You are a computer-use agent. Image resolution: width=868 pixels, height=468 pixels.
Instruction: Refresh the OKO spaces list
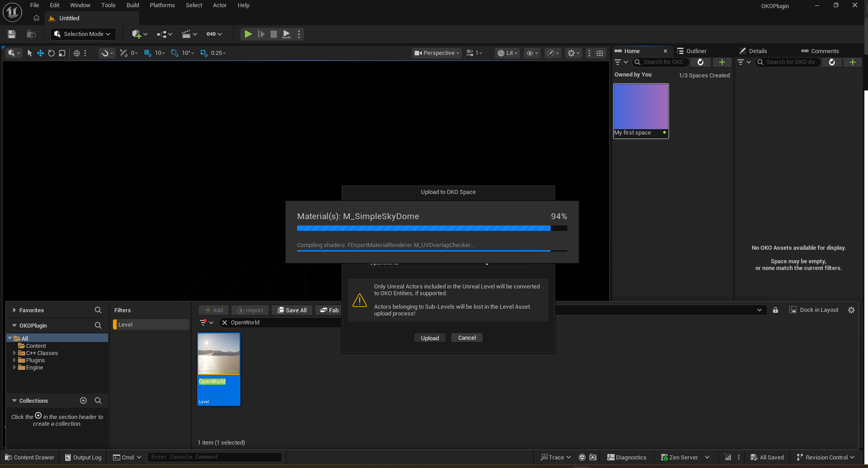(x=701, y=62)
